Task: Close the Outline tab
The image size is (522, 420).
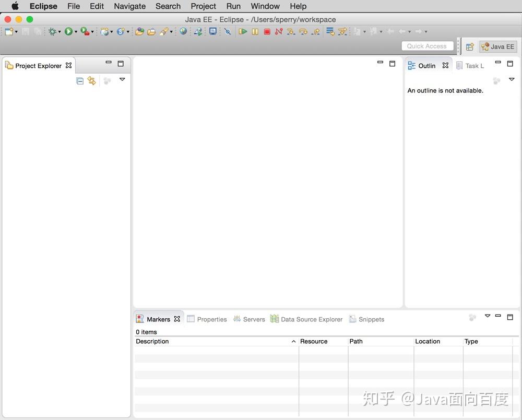Action: click(445, 66)
